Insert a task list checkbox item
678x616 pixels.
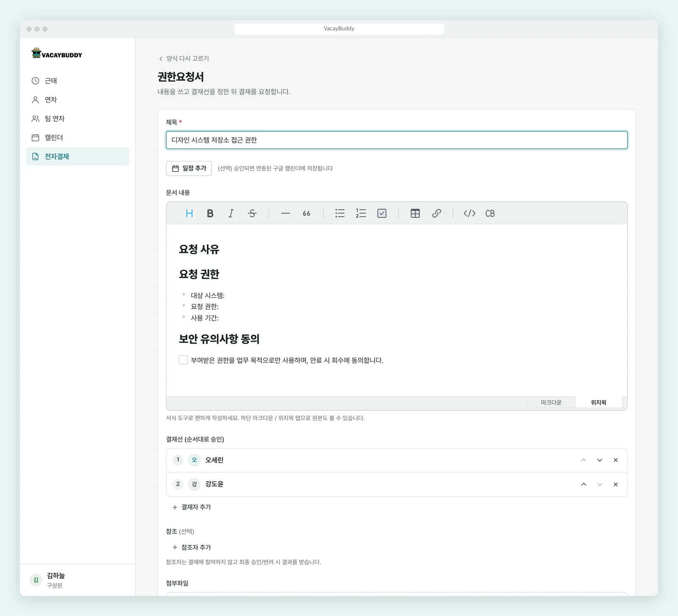382,214
